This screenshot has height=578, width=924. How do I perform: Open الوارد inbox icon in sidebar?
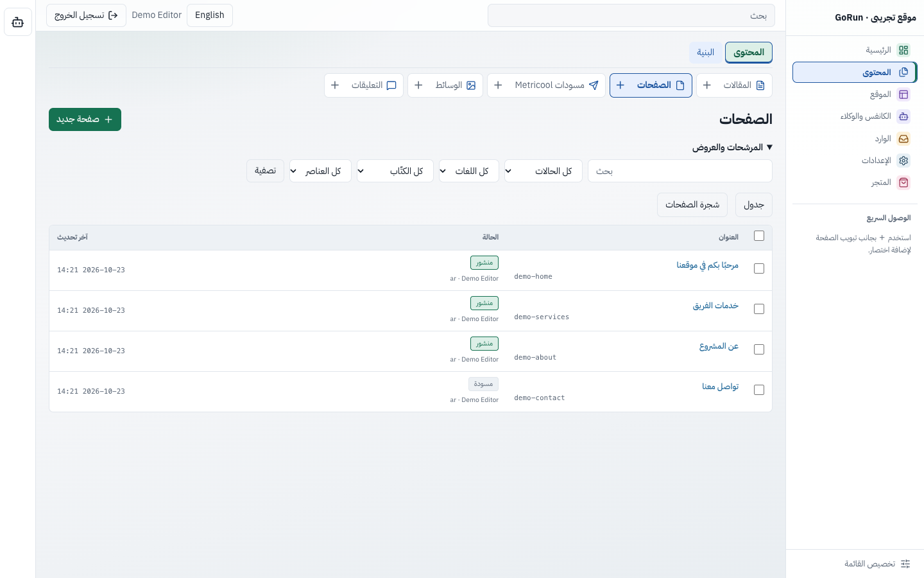(x=903, y=139)
